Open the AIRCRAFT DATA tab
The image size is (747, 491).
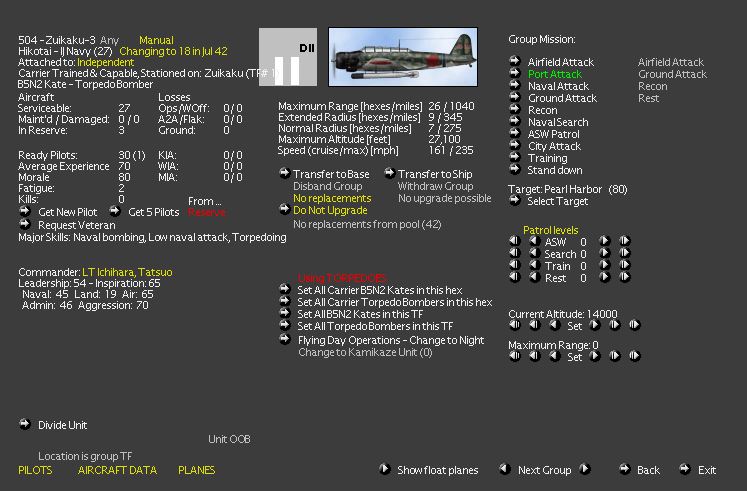(x=117, y=471)
